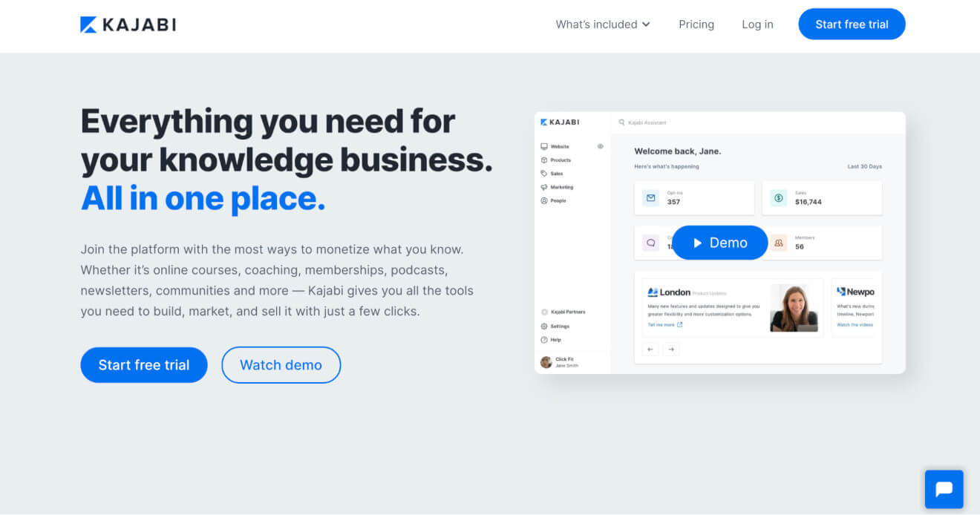Click the search magnifier icon in demo
Viewport: 980px width, 515px height.
622,122
